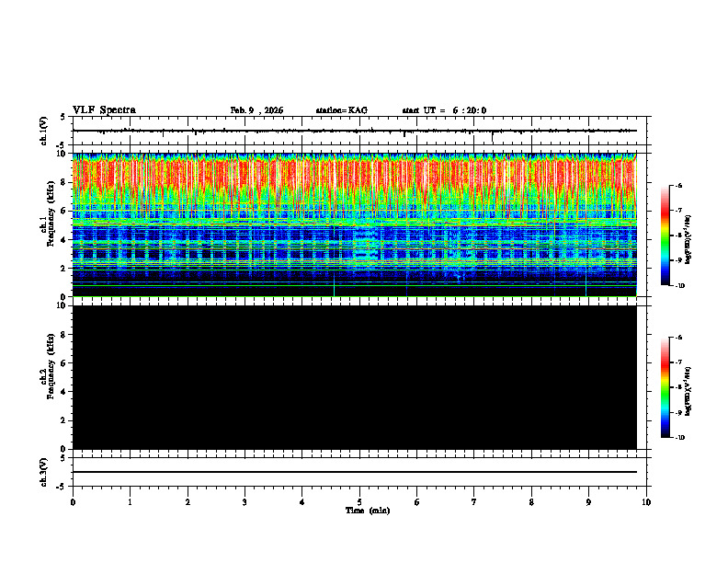Screen dimensions: 728x563
Task: Click time axis tick label "5"
Action: coord(359,502)
